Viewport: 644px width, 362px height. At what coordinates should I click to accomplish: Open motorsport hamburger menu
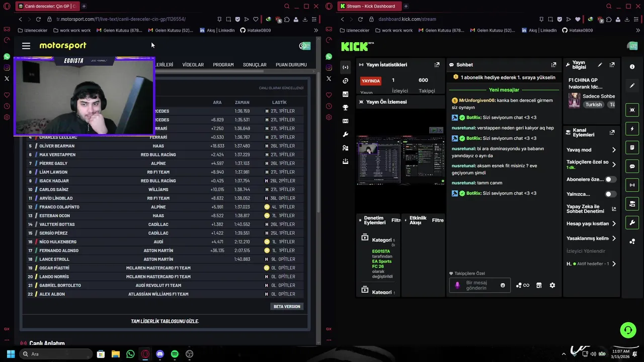click(x=26, y=46)
